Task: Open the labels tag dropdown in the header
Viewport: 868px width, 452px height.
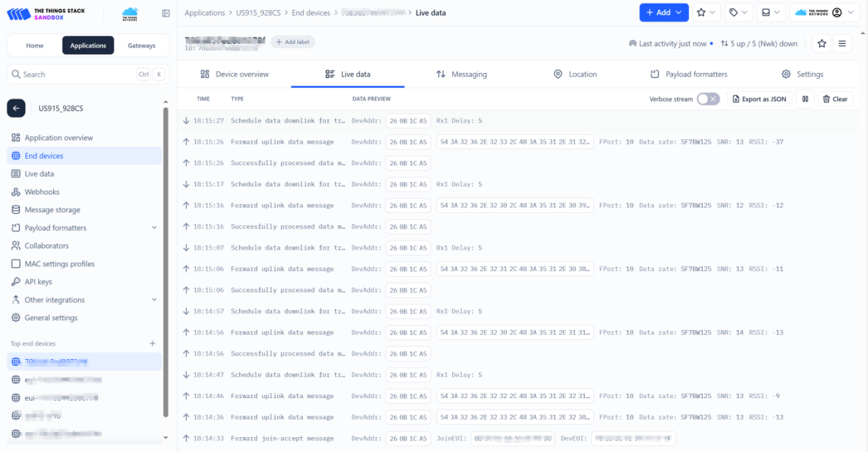Action: (739, 13)
